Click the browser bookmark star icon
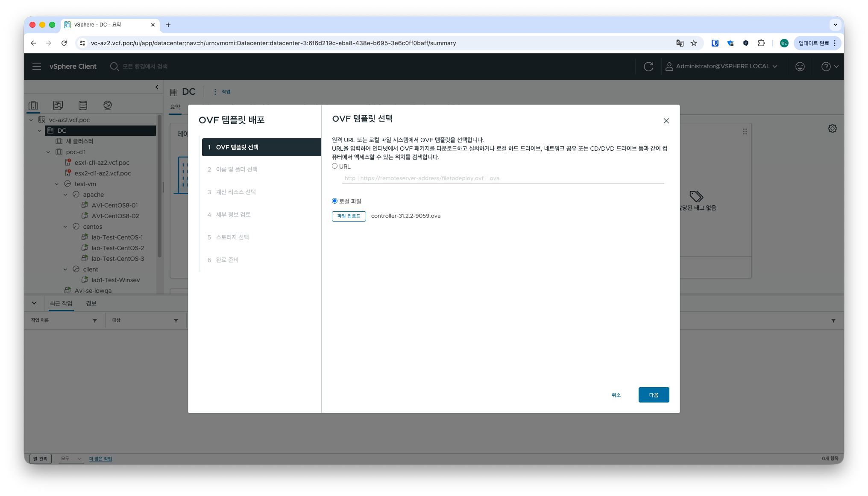The width and height of the screenshot is (868, 496). tap(694, 43)
